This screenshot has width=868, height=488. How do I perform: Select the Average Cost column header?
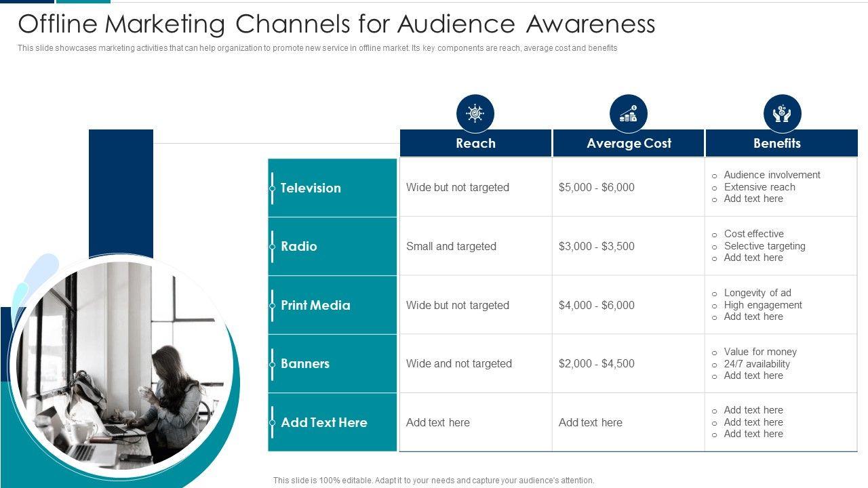pos(629,144)
